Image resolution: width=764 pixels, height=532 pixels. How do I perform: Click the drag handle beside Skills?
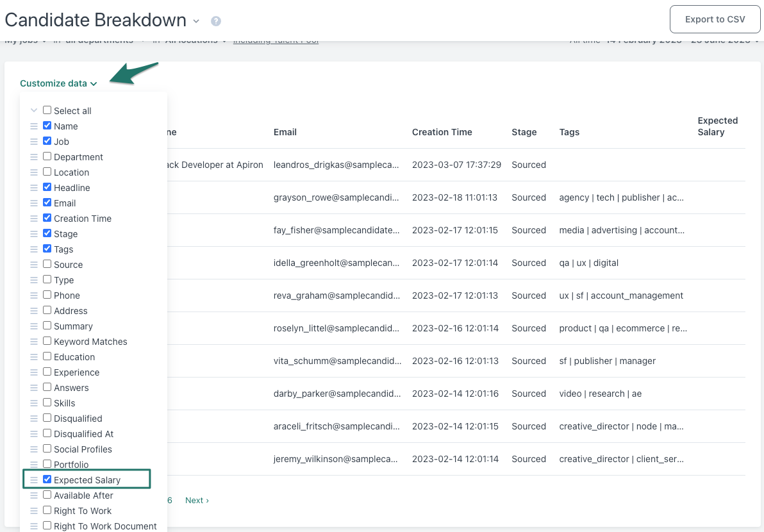tap(34, 403)
